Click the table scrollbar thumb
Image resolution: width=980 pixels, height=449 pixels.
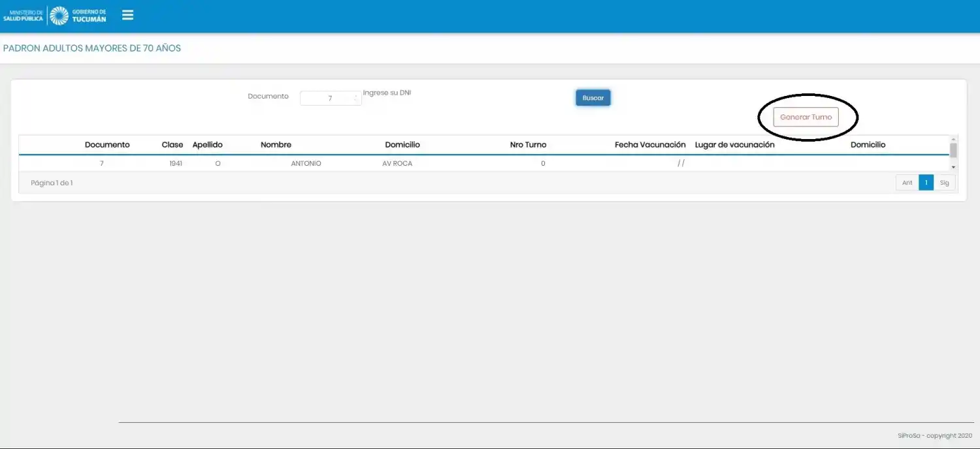(x=953, y=151)
